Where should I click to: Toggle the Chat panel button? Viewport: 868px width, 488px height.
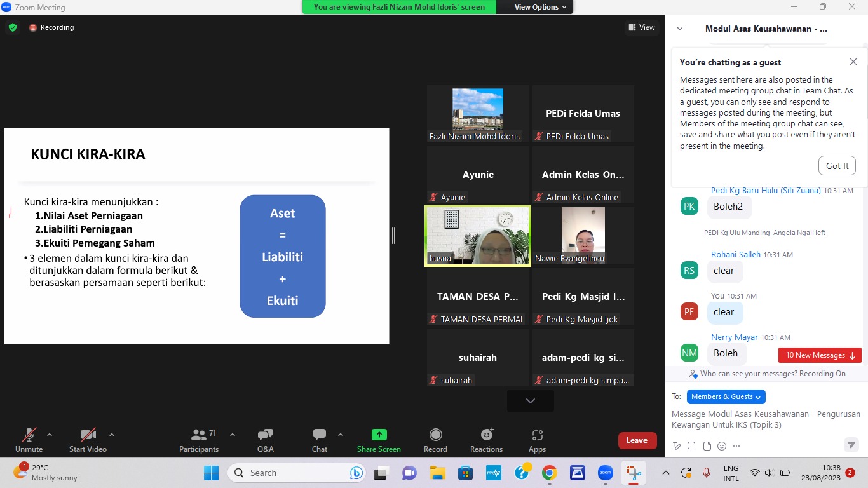[x=319, y=435]
